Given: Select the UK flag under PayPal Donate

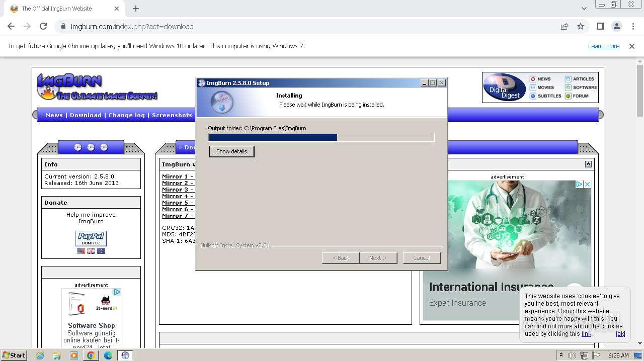Looking at the screenshot, I should coord(91,251).
